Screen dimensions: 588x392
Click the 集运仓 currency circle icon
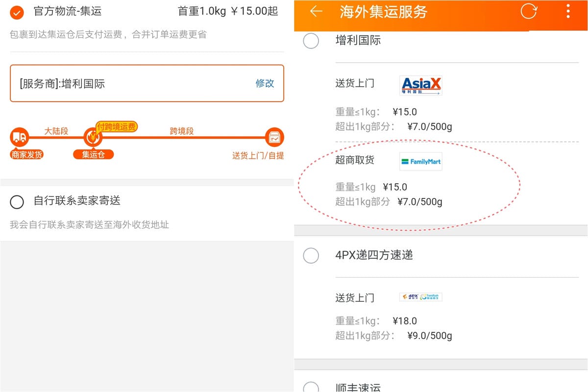pyautogui.click(x=93, y=137)
